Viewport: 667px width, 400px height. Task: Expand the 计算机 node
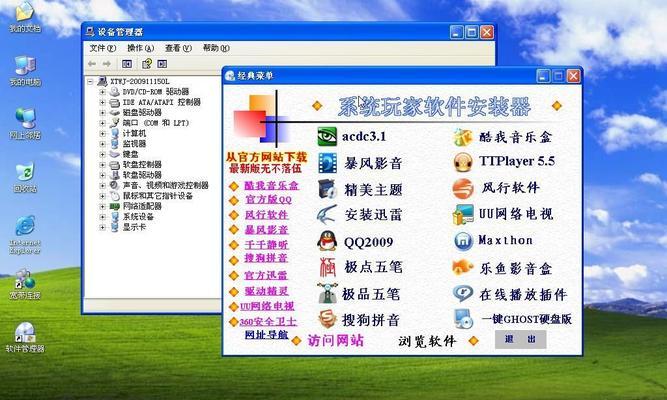pos(102,133)
